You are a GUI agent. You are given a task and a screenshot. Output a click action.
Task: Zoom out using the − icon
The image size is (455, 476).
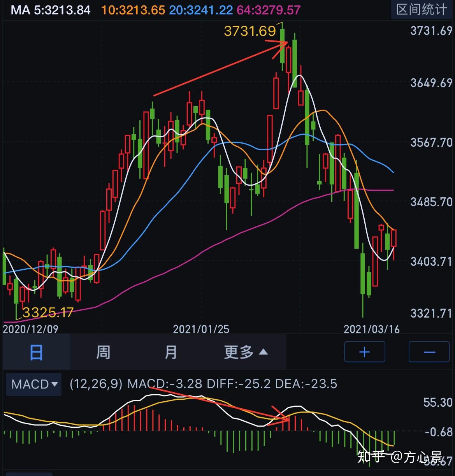pos(429,351)
